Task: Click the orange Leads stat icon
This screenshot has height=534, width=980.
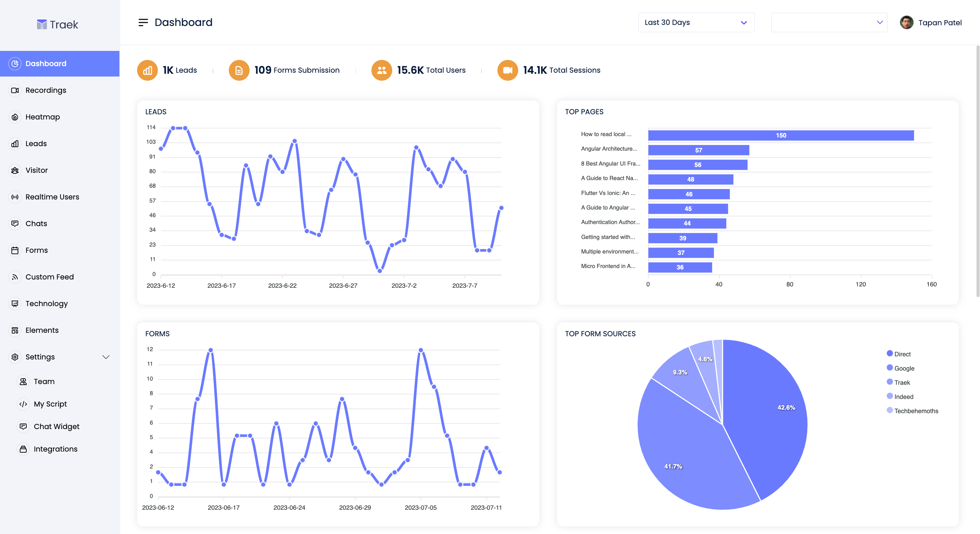Action: point(147,70)
